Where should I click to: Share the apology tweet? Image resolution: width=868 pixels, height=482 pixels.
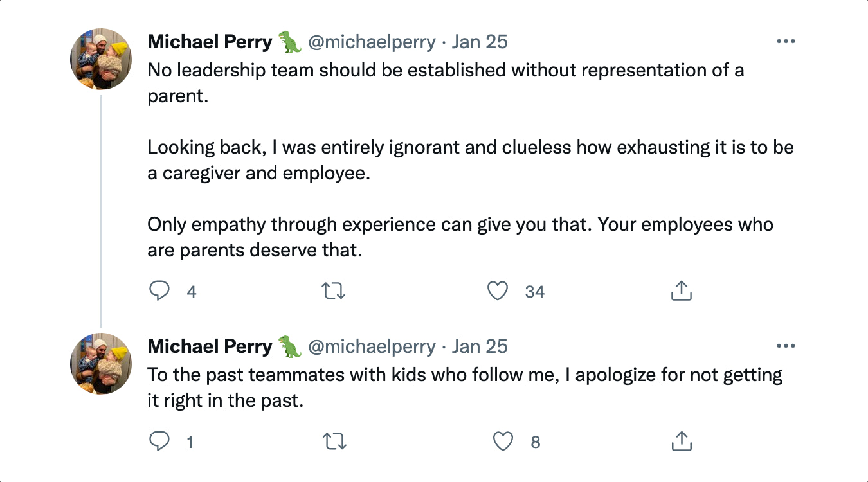[x=681, y=442]
